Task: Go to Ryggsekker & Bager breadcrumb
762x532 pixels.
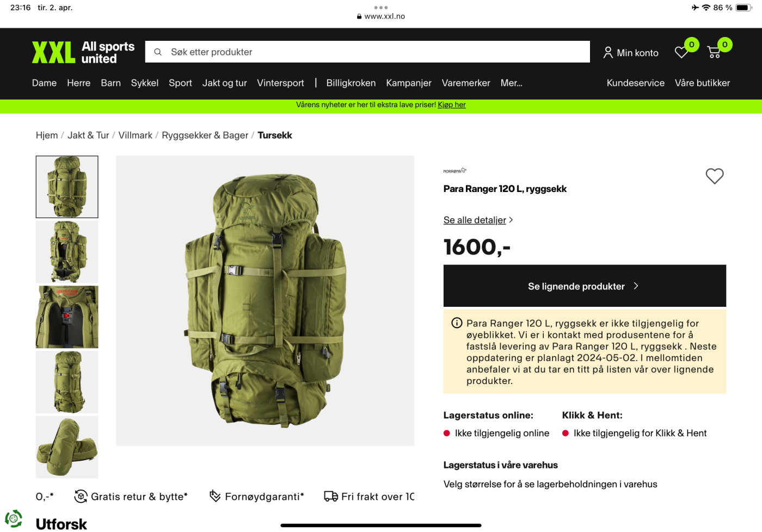Action: [x=205, y=135]
